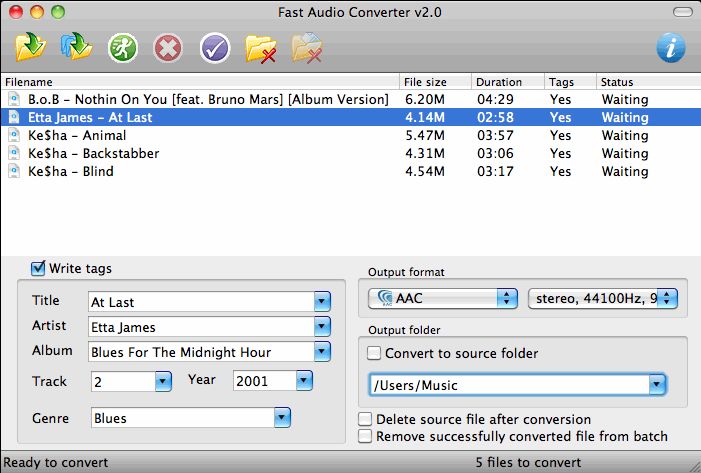Click the remove selected file folder icon
701x473 pixels.
tap(261, 48)
